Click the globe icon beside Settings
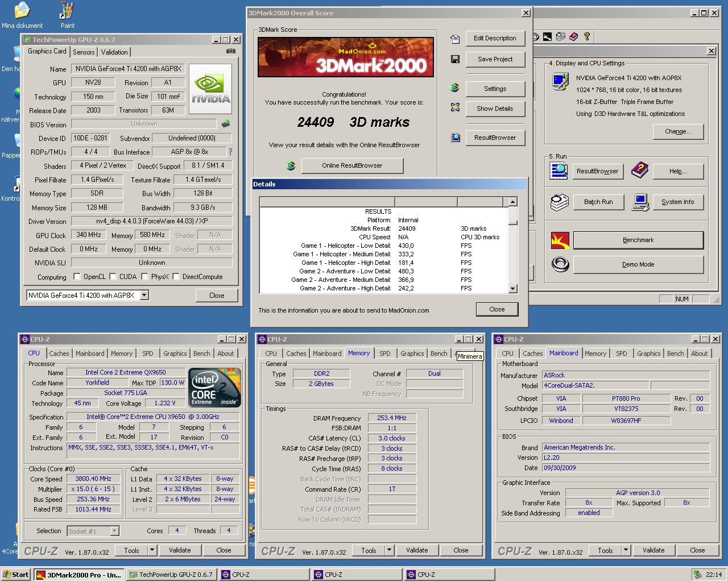 [x=454, y=88]
